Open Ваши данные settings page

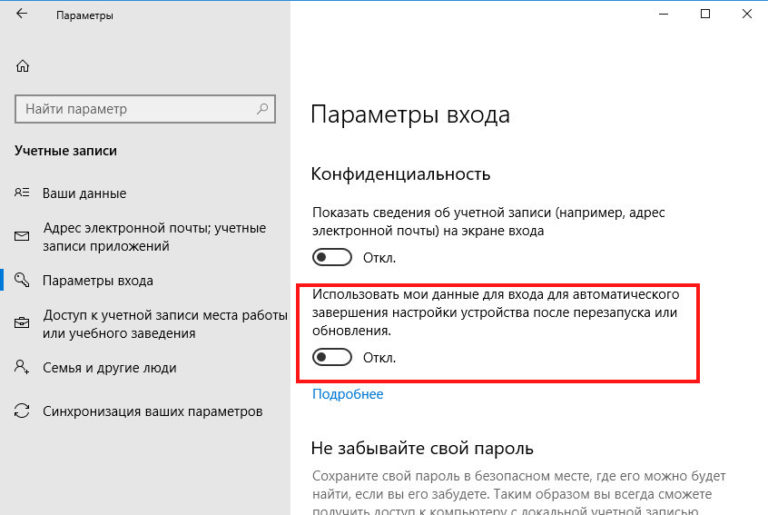84,193
